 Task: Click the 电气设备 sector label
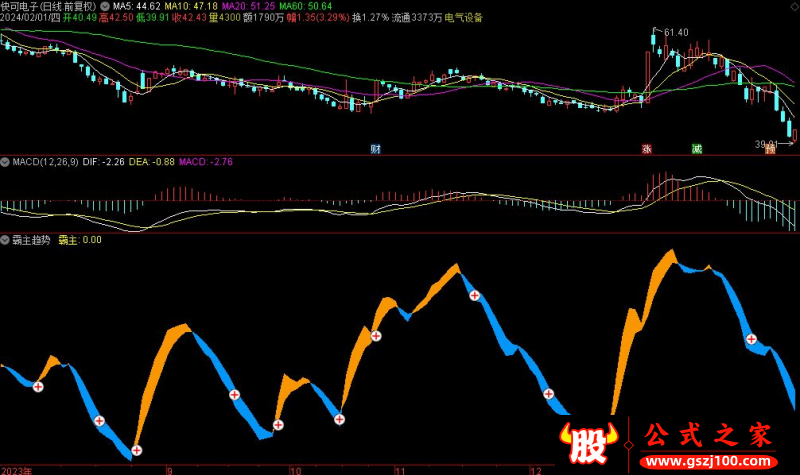point(463,18)
